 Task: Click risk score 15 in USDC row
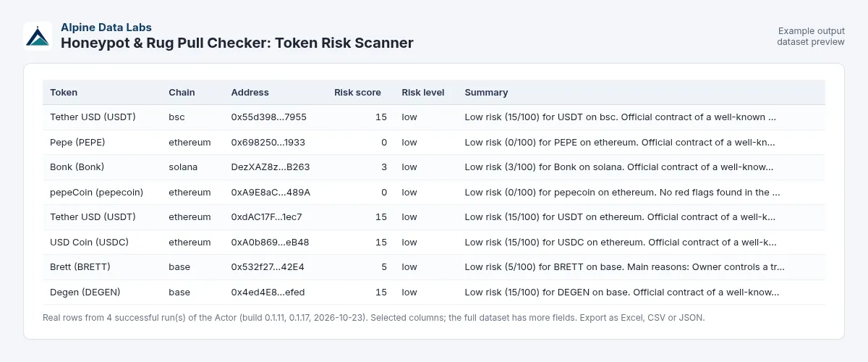tap(381, 243)
